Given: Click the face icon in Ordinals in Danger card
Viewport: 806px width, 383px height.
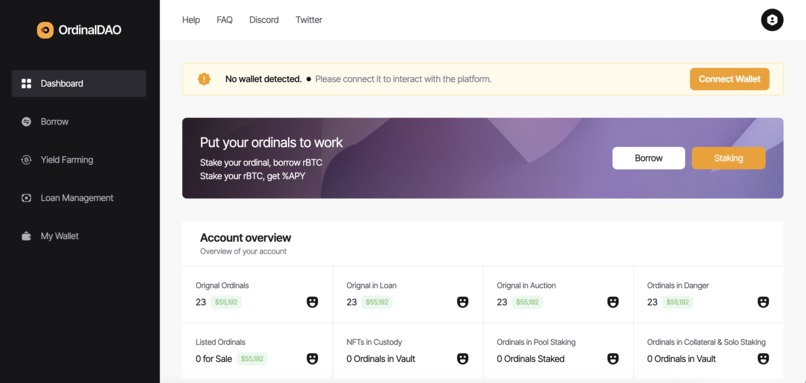Looking at the screenshot, I should coord(763,302).
